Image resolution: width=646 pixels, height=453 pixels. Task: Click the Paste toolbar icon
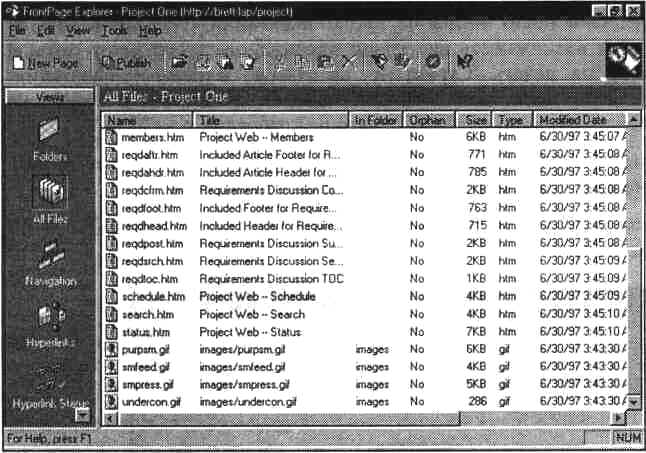(x=326, y=63)
